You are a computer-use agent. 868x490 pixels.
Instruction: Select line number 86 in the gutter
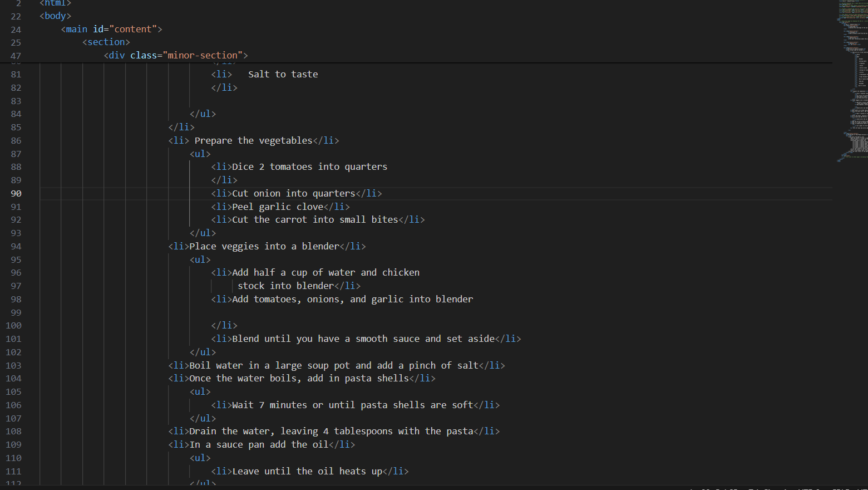[16, 140]
